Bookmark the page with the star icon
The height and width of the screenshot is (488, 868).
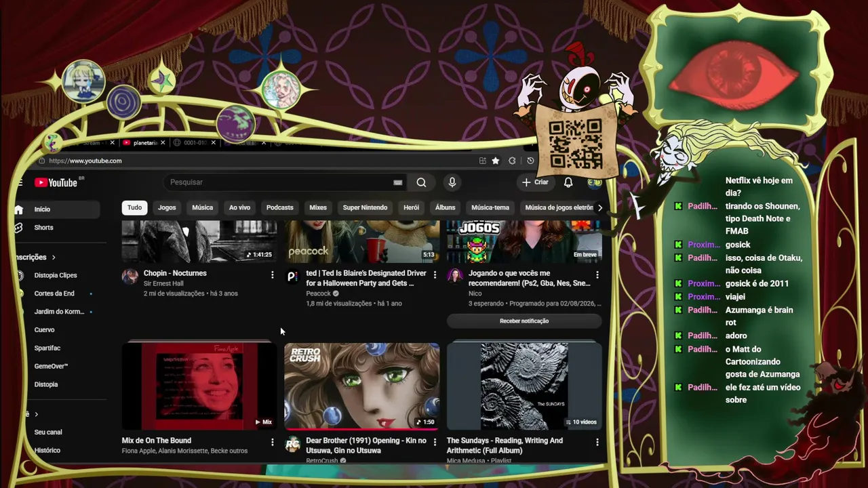pos(496,161)
